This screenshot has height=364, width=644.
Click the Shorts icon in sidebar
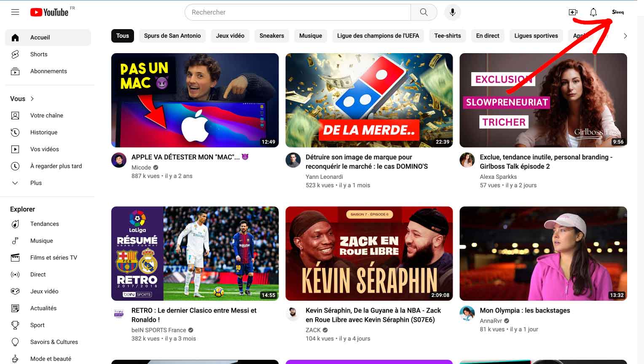pos(15,54)
